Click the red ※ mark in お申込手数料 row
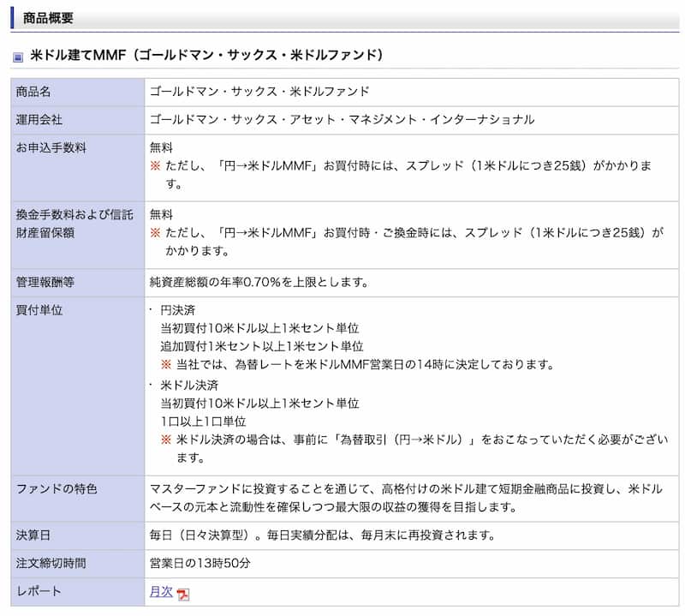 click(155, 164)
